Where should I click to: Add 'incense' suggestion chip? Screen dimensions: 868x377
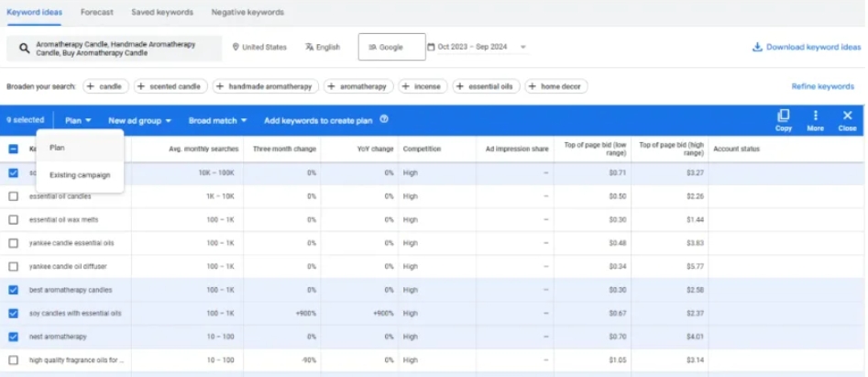coord(423,86)
